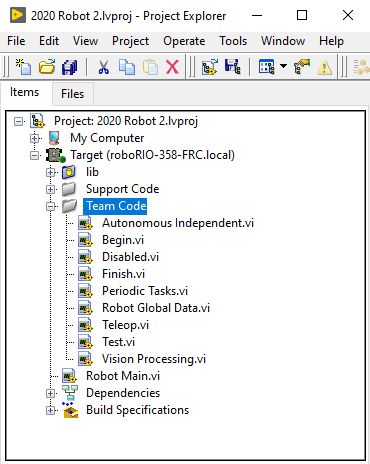The image size is (370, 464).
Task: Click the Save project tree icon
Action: tap(232, 67)
